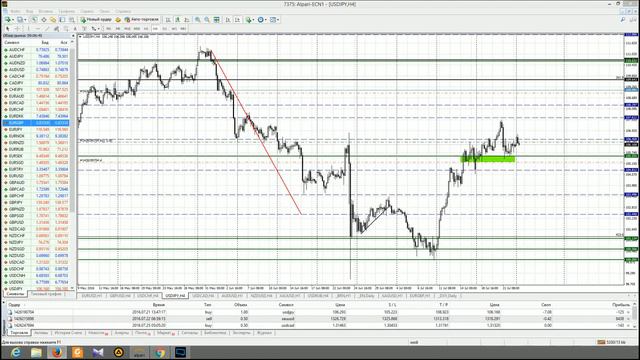
Task: Switch chart type to Candlesticks
Action: tap(177, 20)
